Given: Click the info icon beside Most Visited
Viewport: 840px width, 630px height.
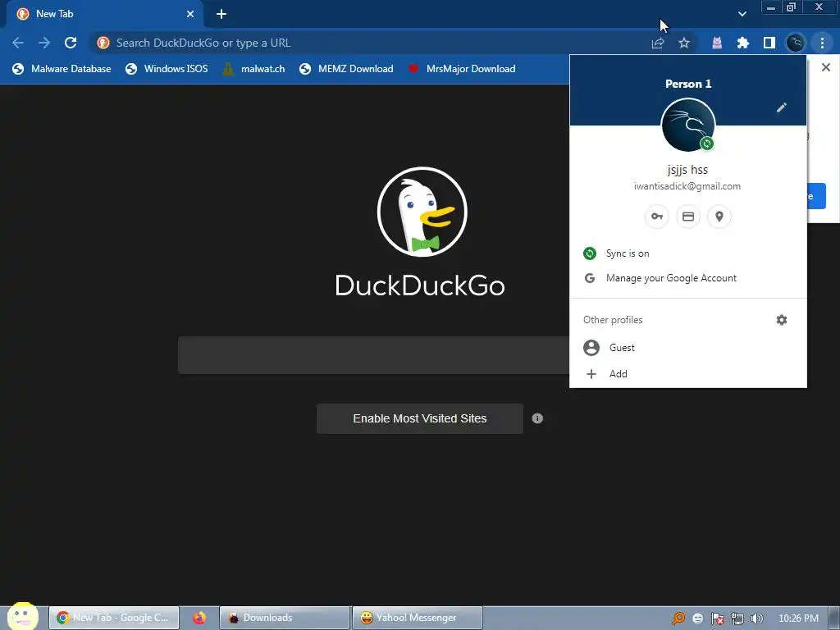Looking at the screenshot, I should click(537, 418).
